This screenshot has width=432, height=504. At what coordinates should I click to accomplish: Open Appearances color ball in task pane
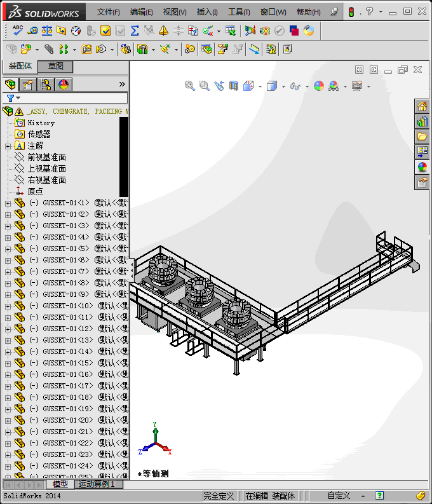pyautogui.click(x=422, y=167)
